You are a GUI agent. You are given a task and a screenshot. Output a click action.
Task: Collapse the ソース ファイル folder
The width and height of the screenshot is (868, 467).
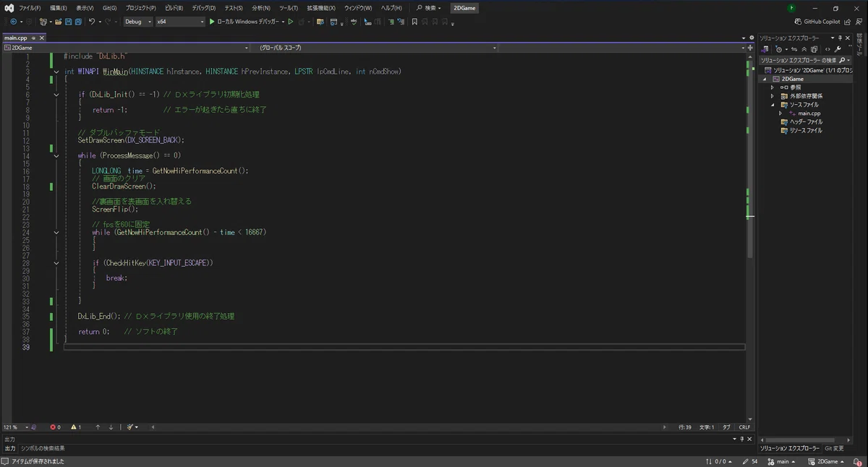point(773,105)
